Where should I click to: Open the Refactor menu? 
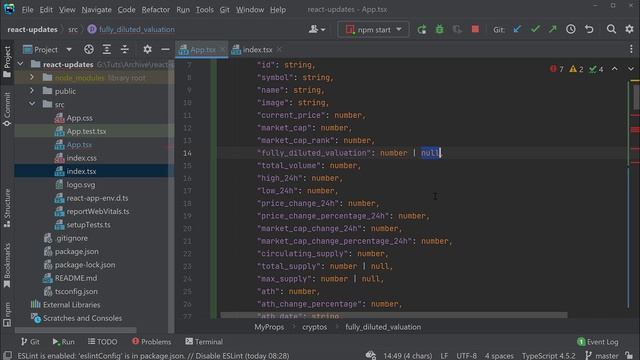pyautogui.click(x=156, y=9)
